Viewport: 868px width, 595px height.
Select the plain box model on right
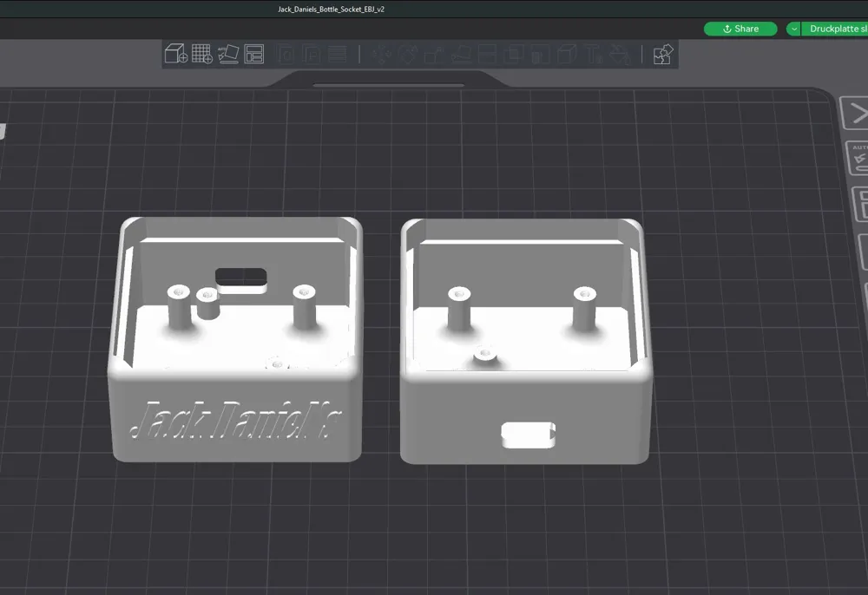(x=526, y=341)
